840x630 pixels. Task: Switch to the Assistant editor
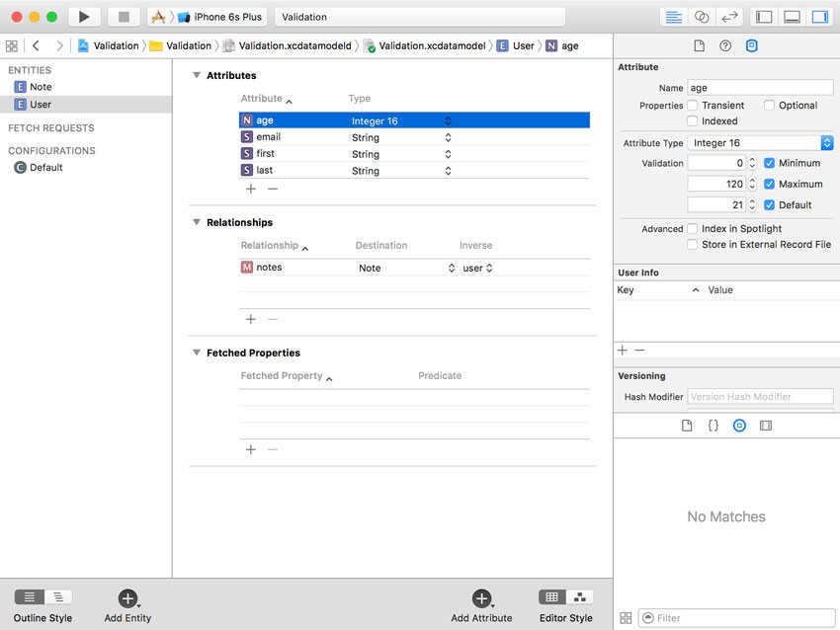[x=702, y=17]
